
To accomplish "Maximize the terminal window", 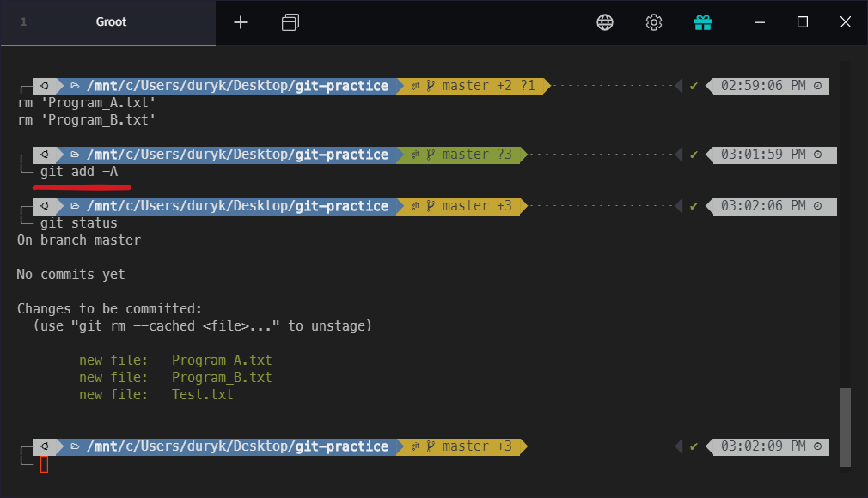I will [803, 22].
